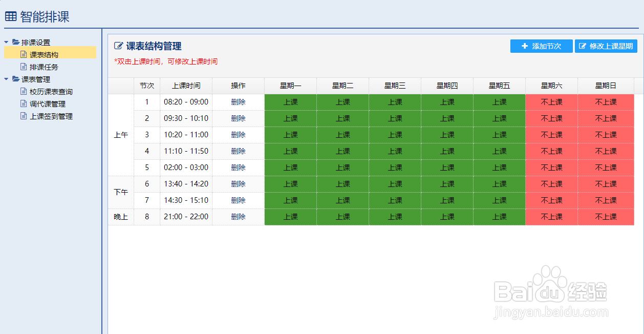Click the 下午 row group label

121,192
